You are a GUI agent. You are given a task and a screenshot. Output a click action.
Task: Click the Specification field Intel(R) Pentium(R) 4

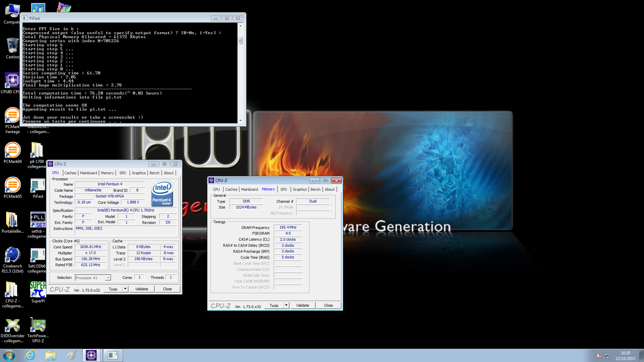point(125,210)
